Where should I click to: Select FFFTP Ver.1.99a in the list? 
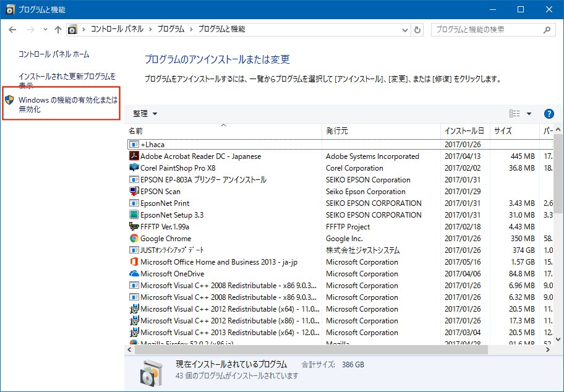(x=164, y=226)
